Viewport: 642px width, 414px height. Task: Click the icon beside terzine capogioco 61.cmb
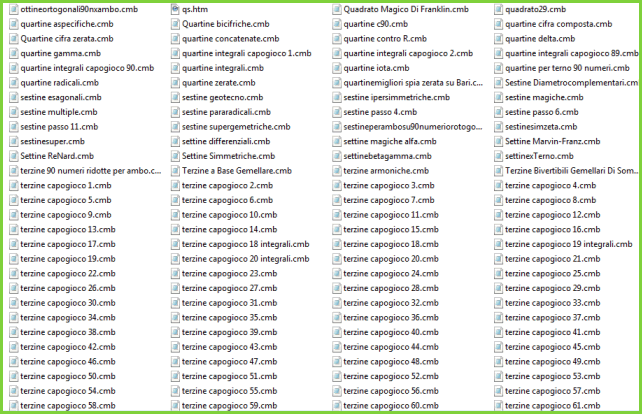[x=497, y=406]
